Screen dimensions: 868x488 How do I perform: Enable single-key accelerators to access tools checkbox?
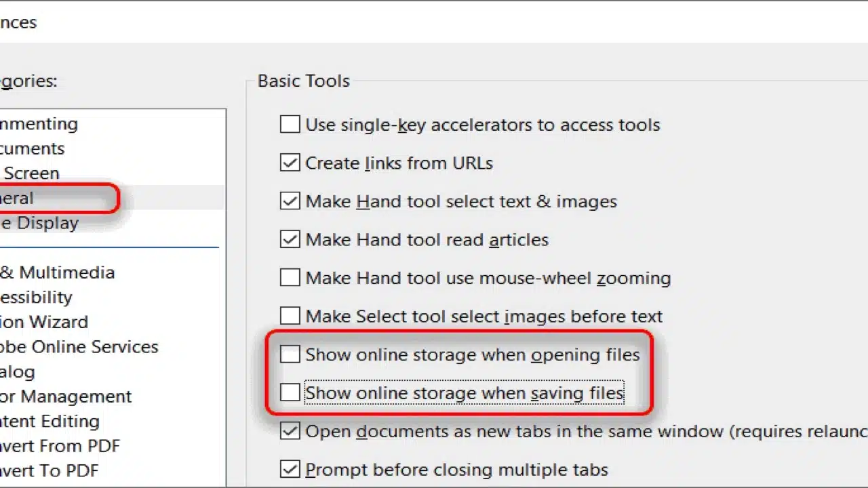click(x=290, y=125)
